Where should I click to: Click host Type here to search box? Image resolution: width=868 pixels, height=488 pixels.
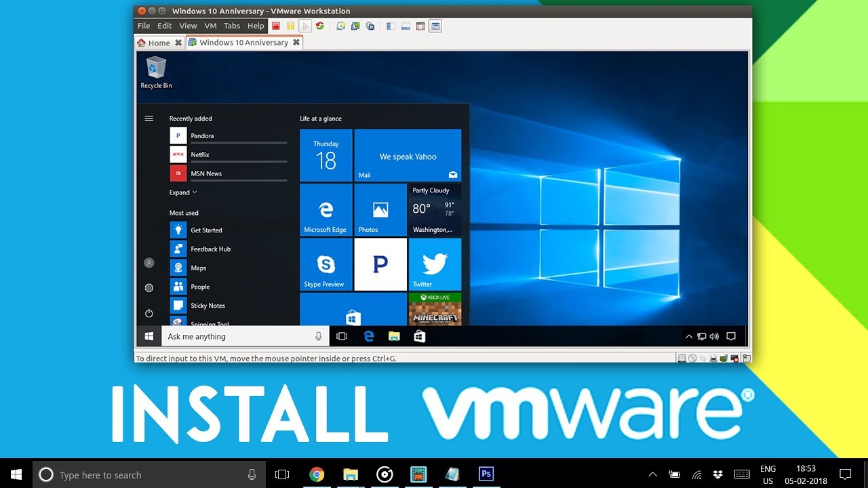point(149,474)
